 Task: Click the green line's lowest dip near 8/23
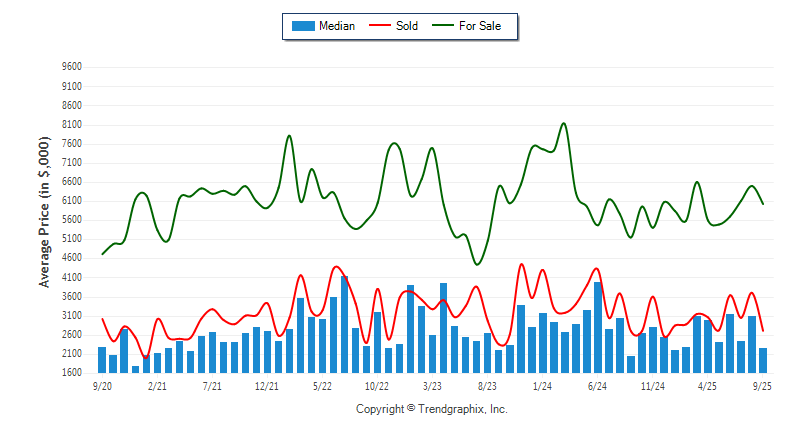click(x=477, y=264)
